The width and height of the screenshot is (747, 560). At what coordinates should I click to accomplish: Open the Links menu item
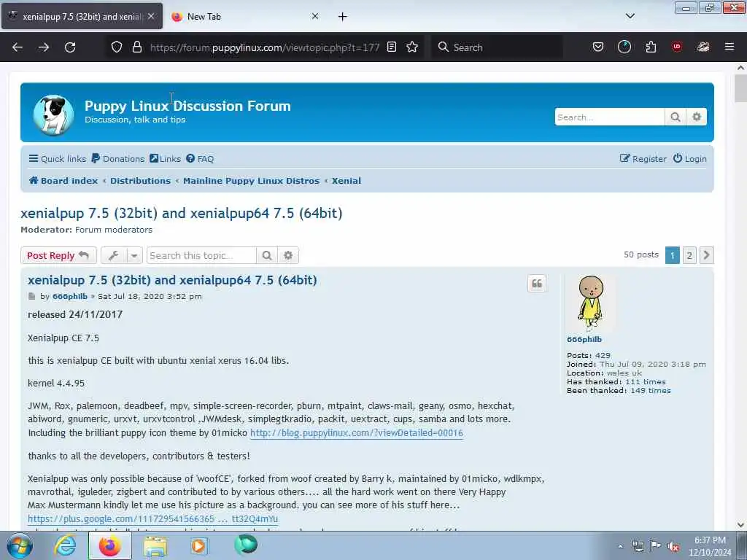click(x=166, y=158)
